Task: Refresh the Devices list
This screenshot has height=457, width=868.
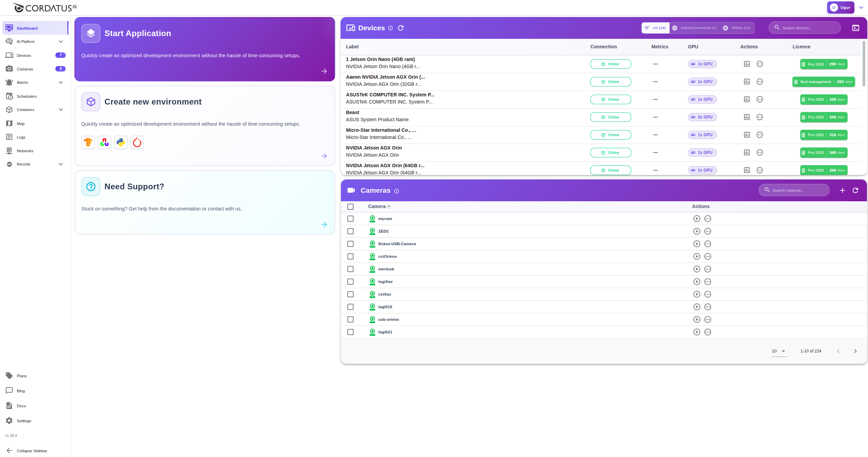Action: pos(401,28)
